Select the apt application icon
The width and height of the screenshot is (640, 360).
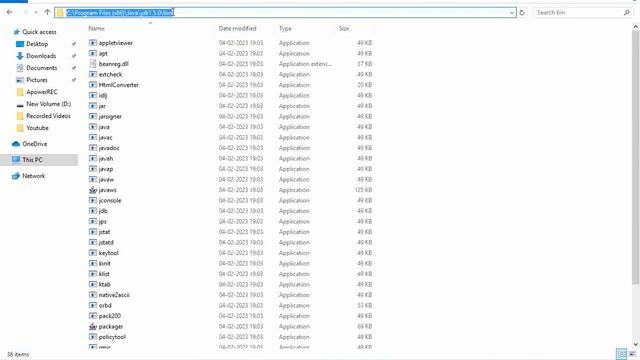click(93, 53)
